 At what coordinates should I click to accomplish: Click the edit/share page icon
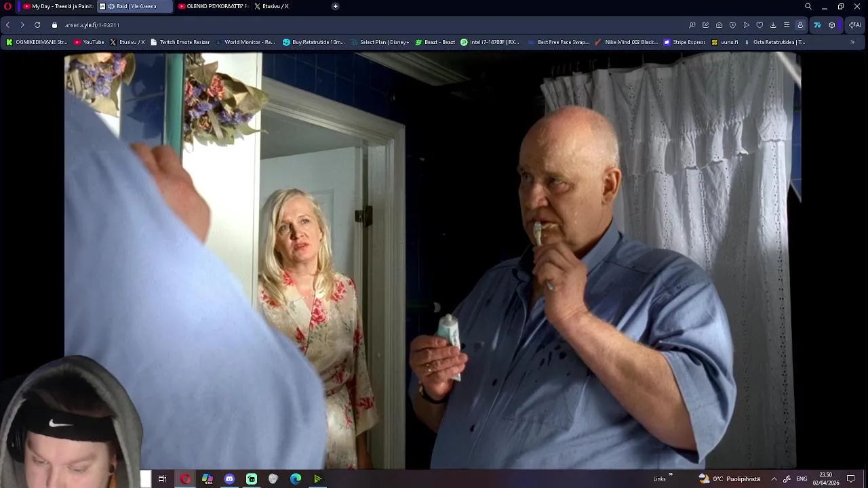[x=705, y=25]
